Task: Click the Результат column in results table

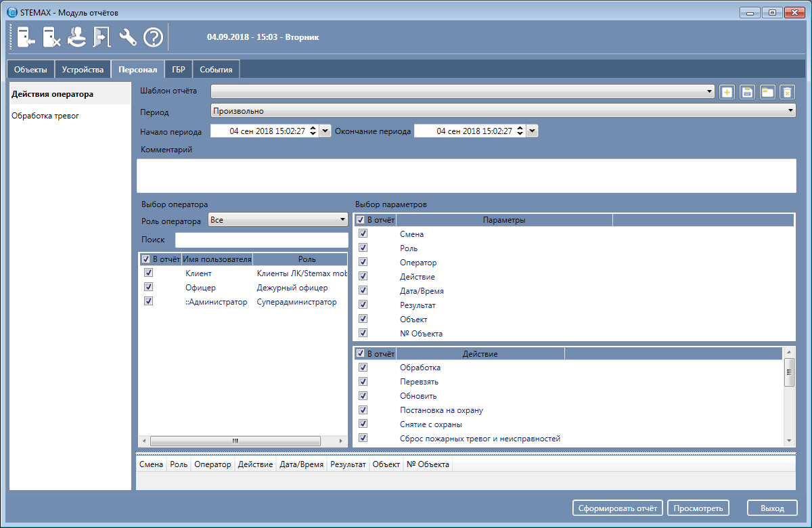Action: 348,464
